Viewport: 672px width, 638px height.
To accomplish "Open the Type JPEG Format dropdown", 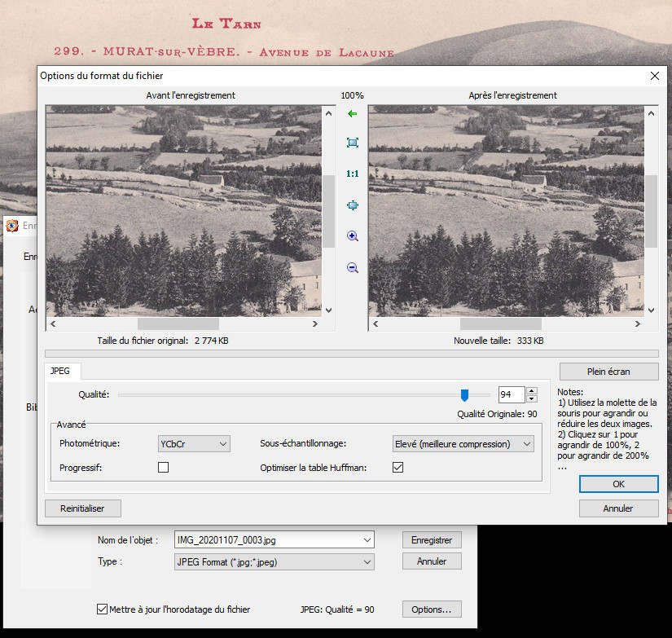I will point(275,561).
